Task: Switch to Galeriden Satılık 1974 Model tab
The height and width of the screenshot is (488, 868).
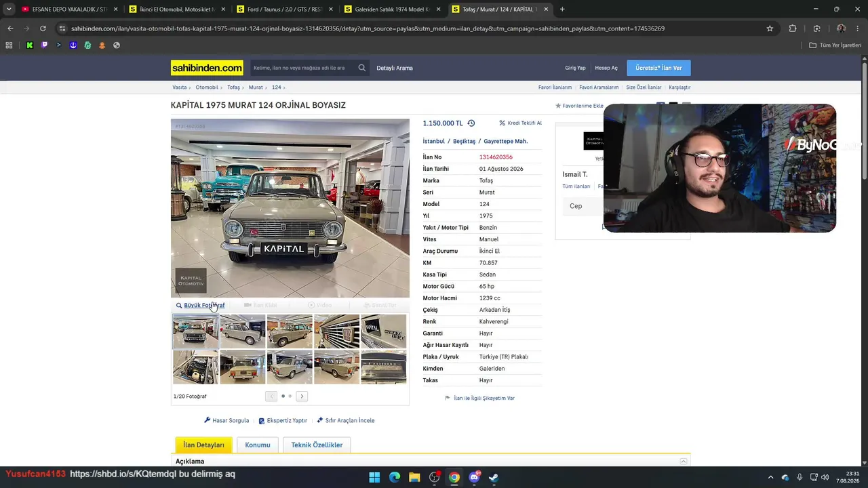Action: click(x=392, y=9)
